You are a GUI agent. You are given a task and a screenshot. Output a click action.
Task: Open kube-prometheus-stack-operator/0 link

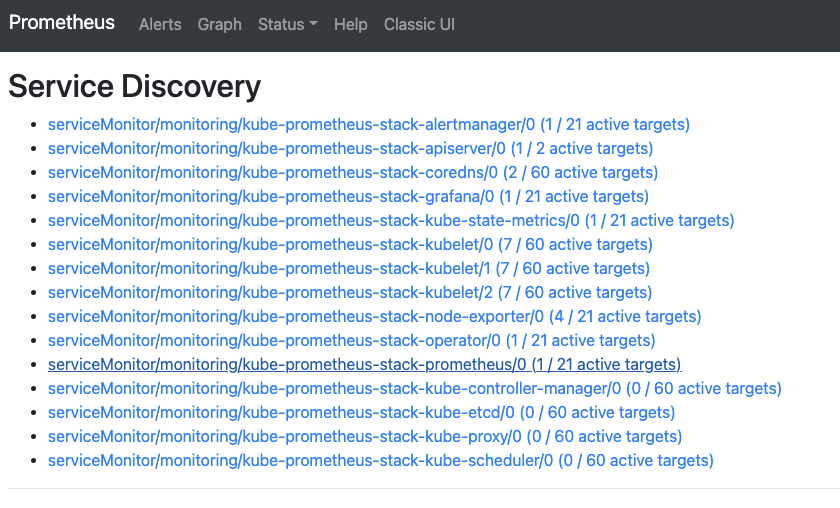tap(351, 341)
